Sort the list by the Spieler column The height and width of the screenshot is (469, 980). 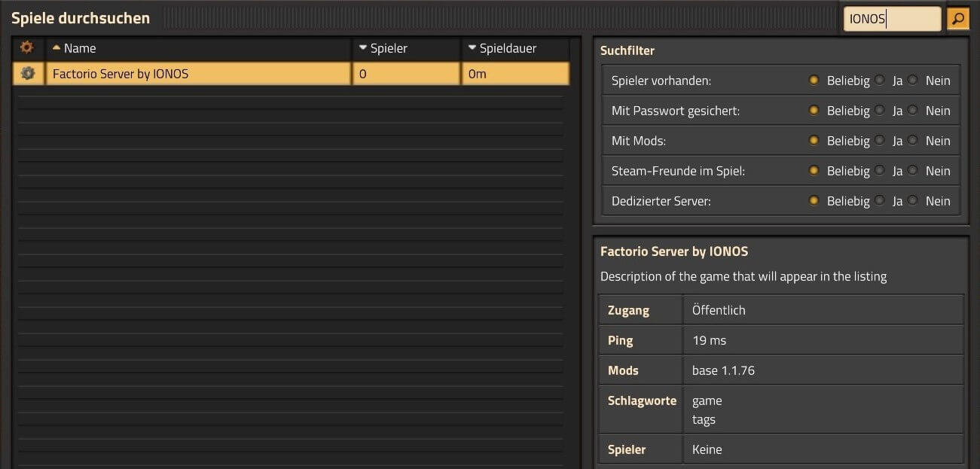406,48
